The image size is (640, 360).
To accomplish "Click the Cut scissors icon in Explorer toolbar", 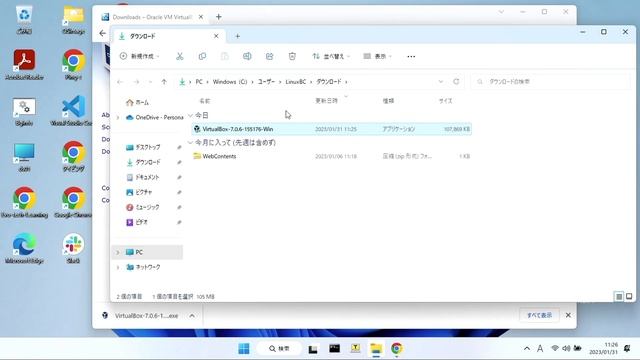I will click(x=180, y=56).
